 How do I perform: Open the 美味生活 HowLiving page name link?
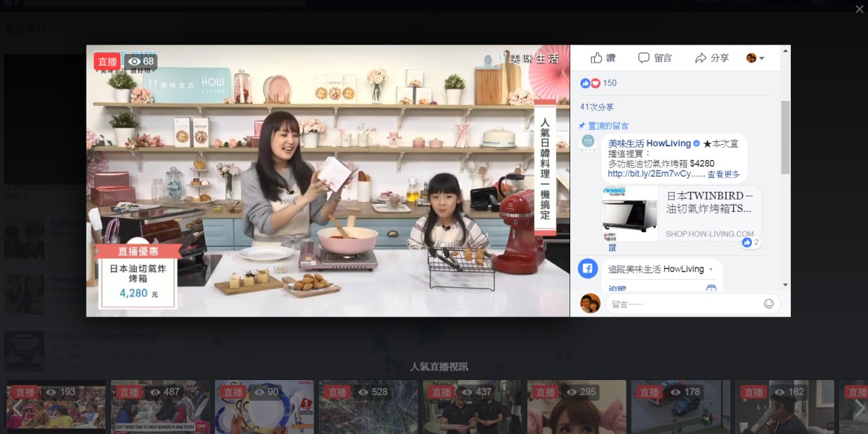point(650,143)
